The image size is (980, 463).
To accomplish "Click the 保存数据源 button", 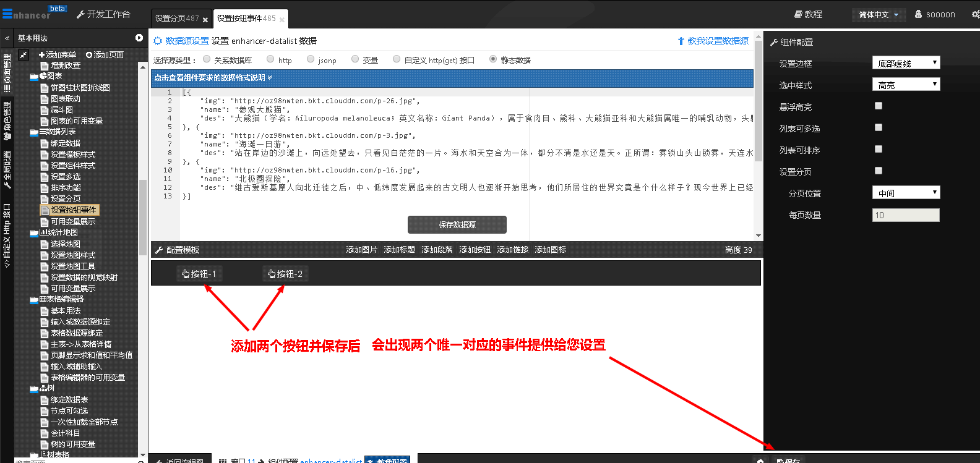I will click(x=457, y=224).
